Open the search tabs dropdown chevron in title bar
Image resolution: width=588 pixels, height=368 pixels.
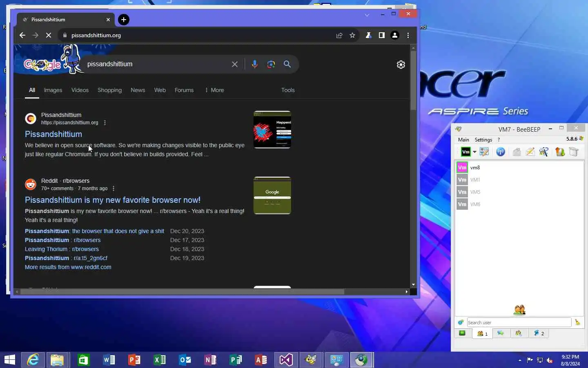pos(367,15)
